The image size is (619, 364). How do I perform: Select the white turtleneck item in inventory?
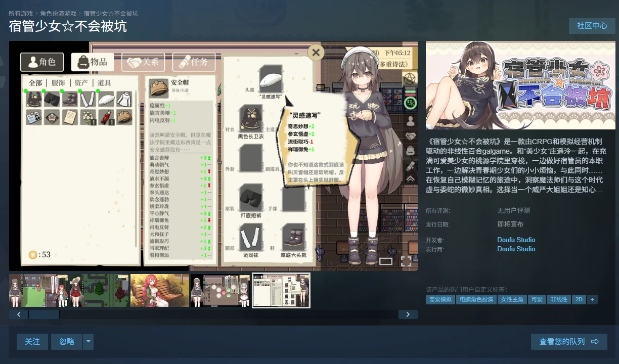[x=124, y=99]
